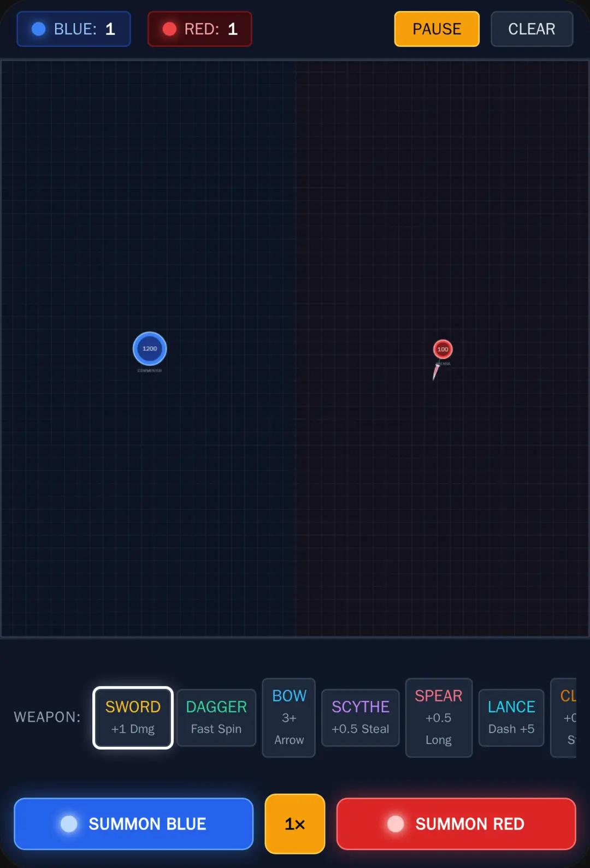
Task: Click the RED team count badge
Action: tap(200, 29)
